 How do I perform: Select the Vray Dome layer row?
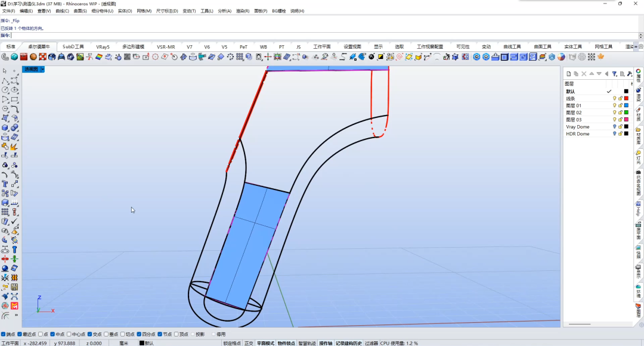coord(597,127)
